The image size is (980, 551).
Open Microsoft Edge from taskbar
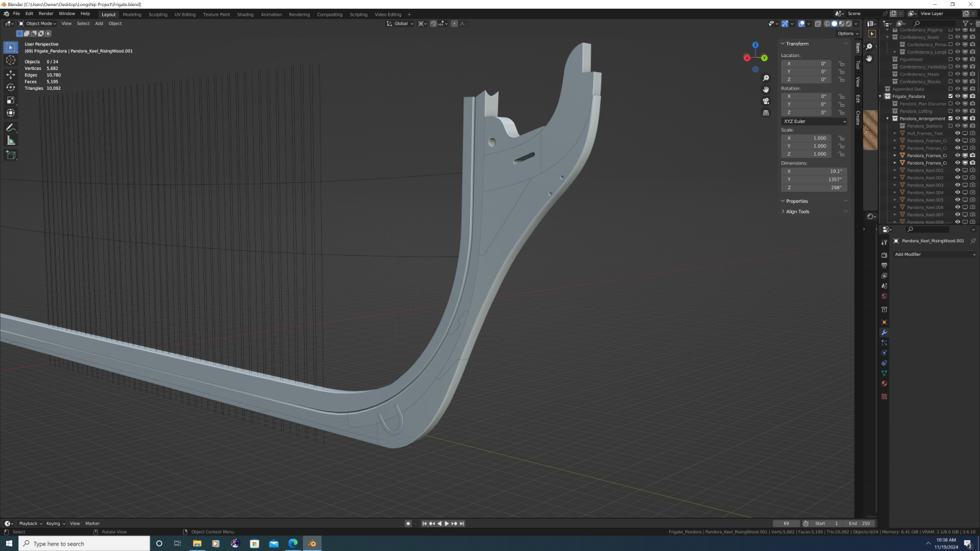pyautogui.click(x=293, y=544)
